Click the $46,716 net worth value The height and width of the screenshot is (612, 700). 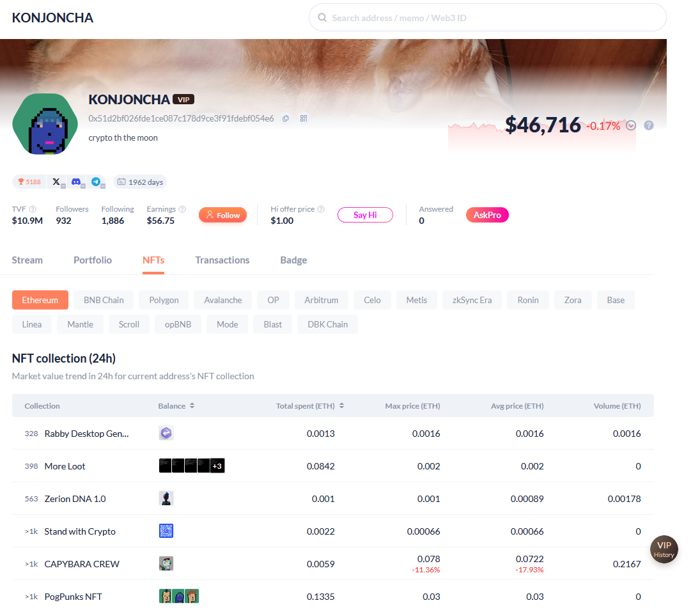point(543,125)
